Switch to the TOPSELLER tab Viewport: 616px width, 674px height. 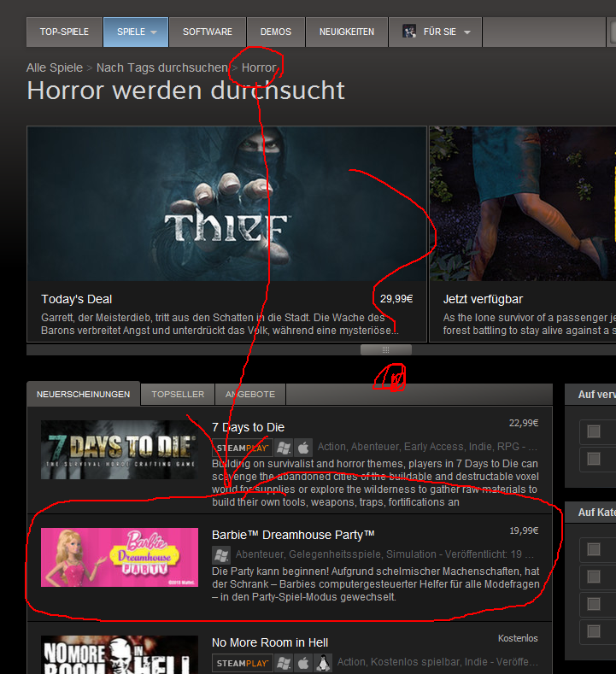point(178,394)
